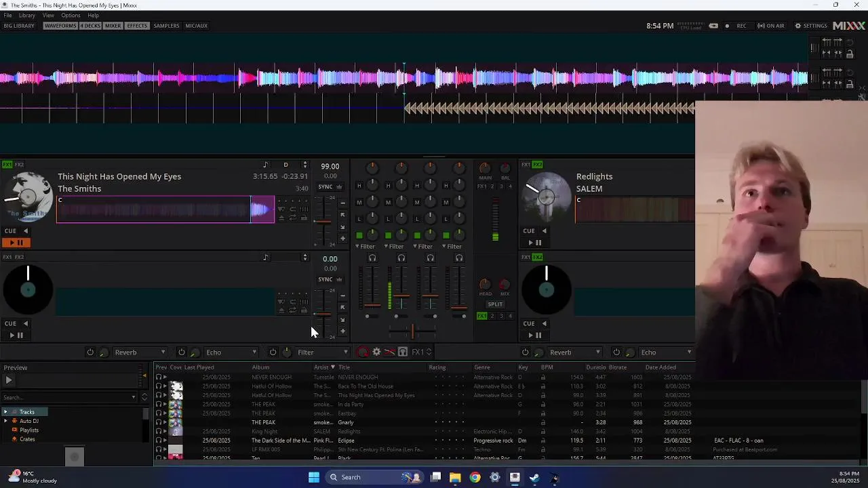This screenshot has width=868, height=488.
Task: Kill the low EQ 'L' on third channel
Action: point(417,218)
